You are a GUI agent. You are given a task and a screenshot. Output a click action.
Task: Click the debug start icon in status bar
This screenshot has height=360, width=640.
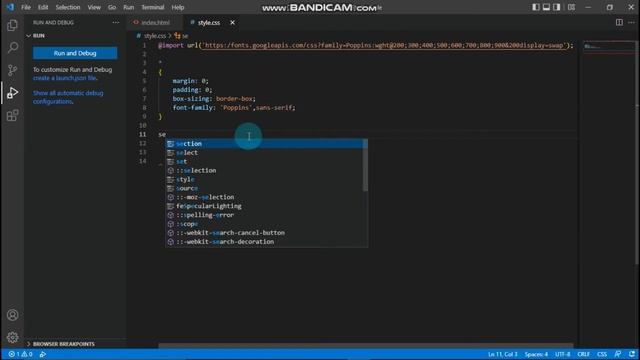[43, 354]
